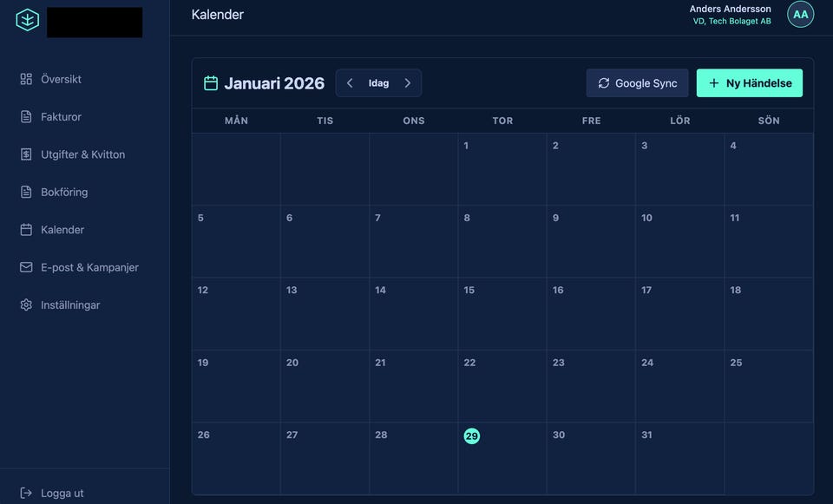Click the Översikt dashboard grid icon

coord(26,79)
